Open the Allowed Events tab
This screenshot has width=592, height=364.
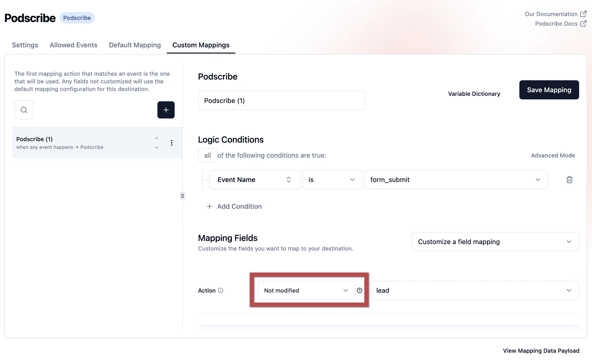pos(73,45)
